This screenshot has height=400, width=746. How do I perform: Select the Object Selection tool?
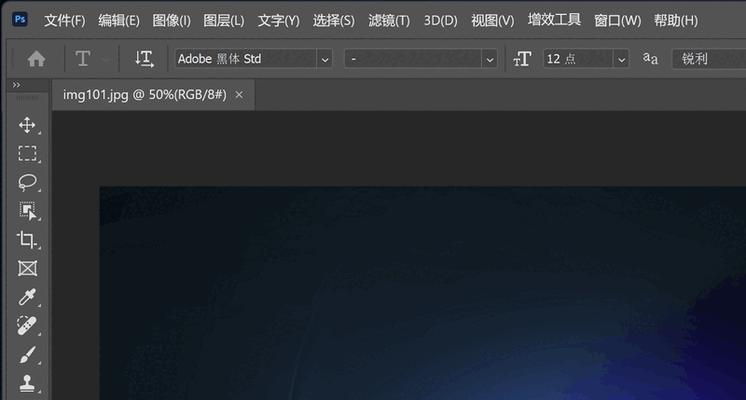[28, 211]
